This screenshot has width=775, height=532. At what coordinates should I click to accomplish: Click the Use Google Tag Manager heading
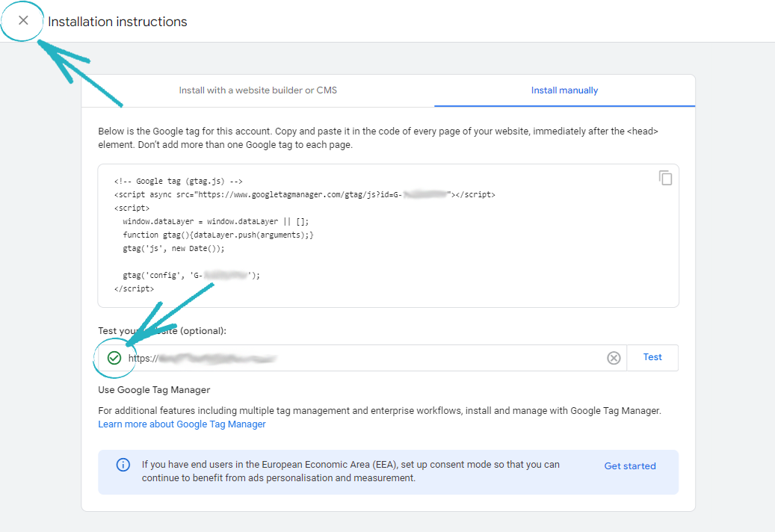click(x=154, y=390)
